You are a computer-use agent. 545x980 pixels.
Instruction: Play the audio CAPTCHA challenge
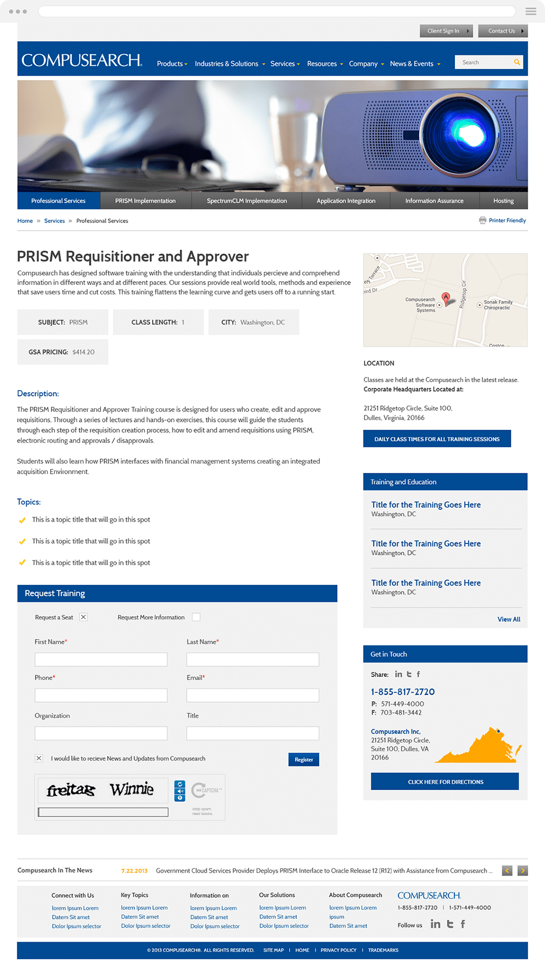tap(180, 791)
